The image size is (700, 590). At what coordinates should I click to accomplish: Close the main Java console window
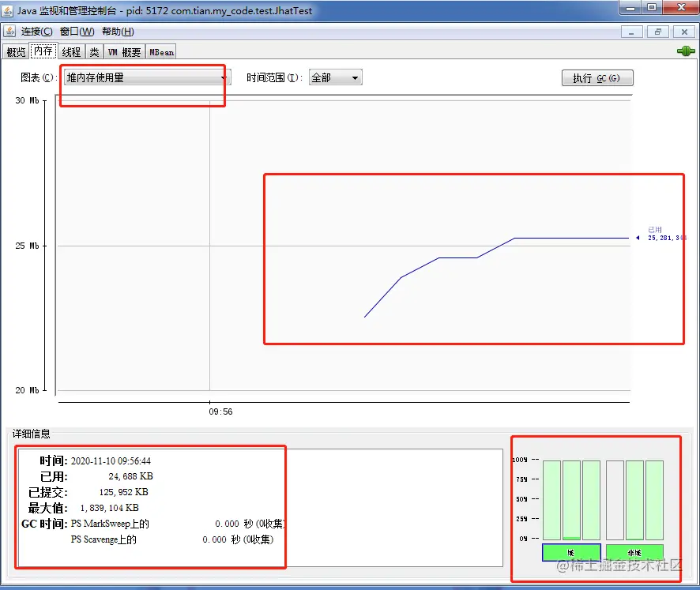click(681, 8)
